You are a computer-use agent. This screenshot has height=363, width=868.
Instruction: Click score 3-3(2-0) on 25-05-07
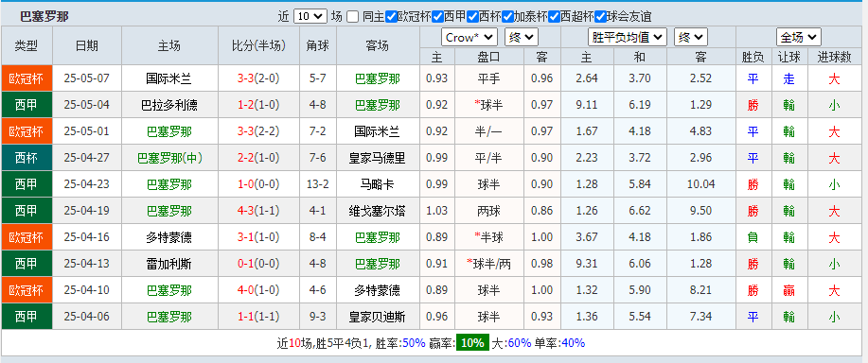(x=258, y=78)
